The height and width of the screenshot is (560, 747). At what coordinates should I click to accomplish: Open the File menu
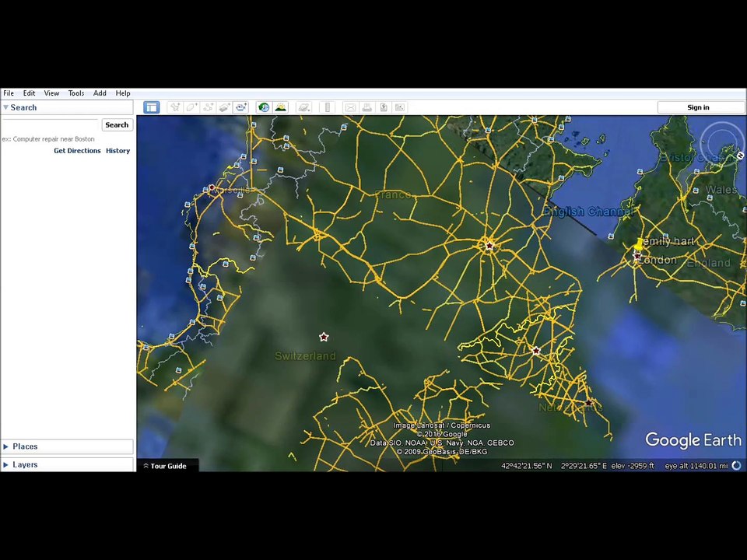pos(9,93)
